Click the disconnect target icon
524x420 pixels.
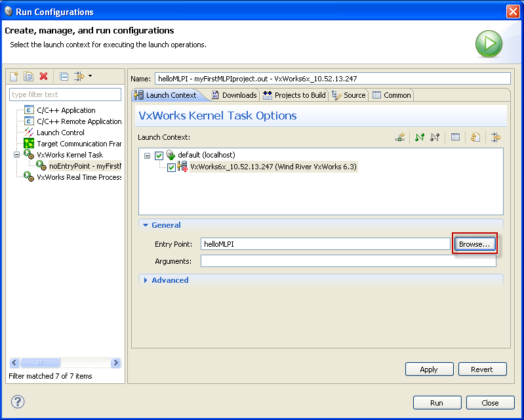coord(435,137)
